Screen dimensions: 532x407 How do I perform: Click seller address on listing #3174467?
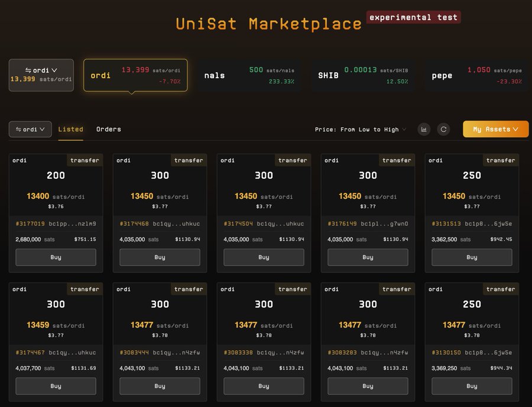pos(72,353)
